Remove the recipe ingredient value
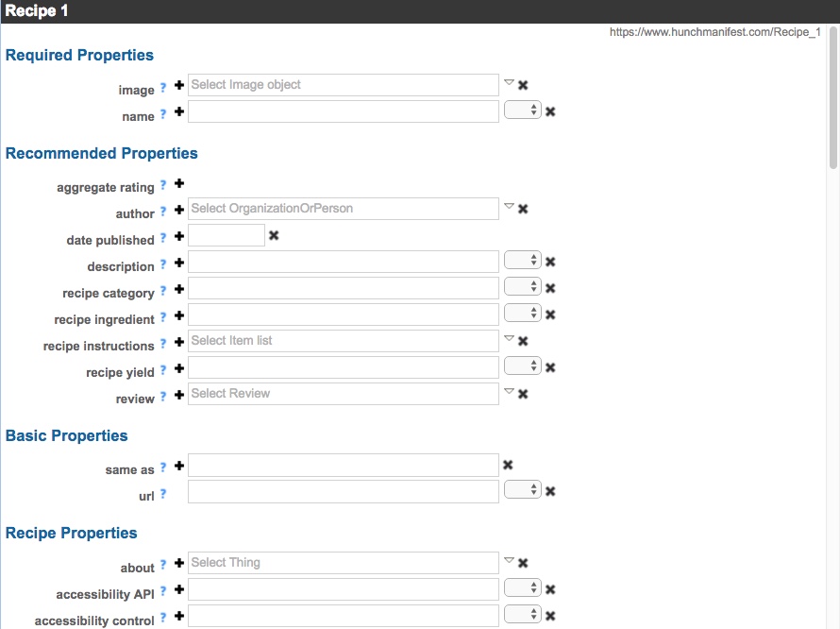The image size is (840, 629). pyautogui.click(x=550, y=314)
